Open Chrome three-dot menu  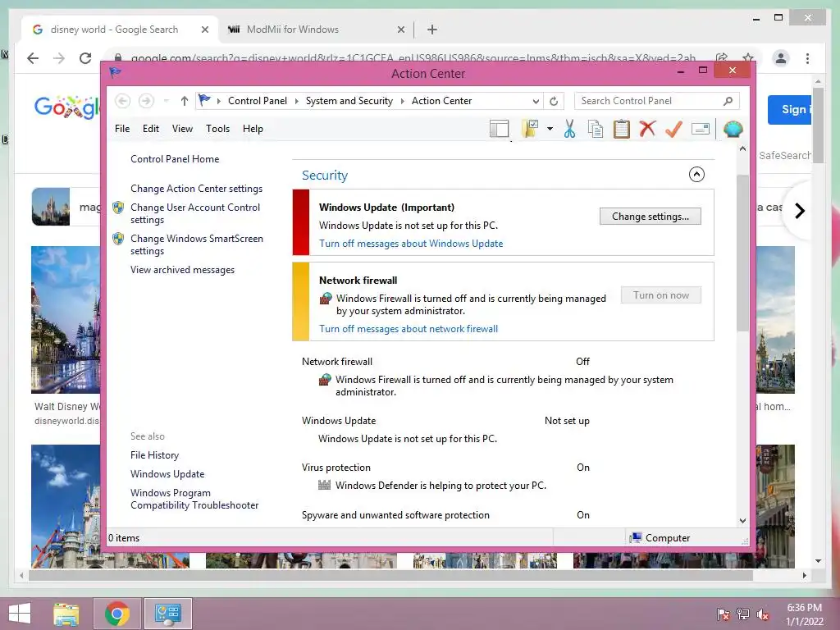tap(807, 58)
